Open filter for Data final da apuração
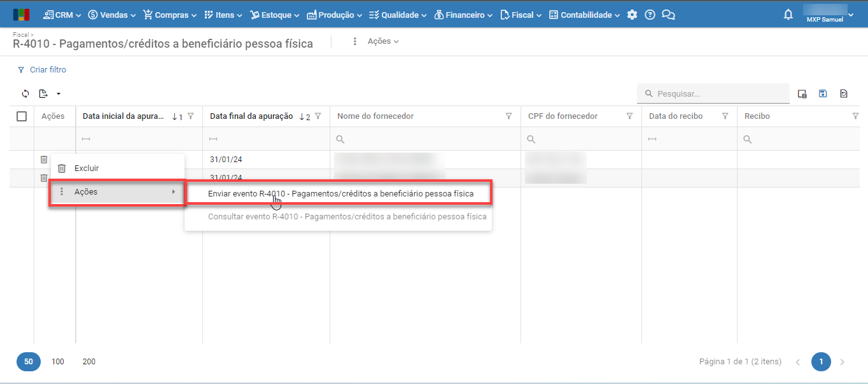Viewport: 868px width, 384px height. [318, 116]
